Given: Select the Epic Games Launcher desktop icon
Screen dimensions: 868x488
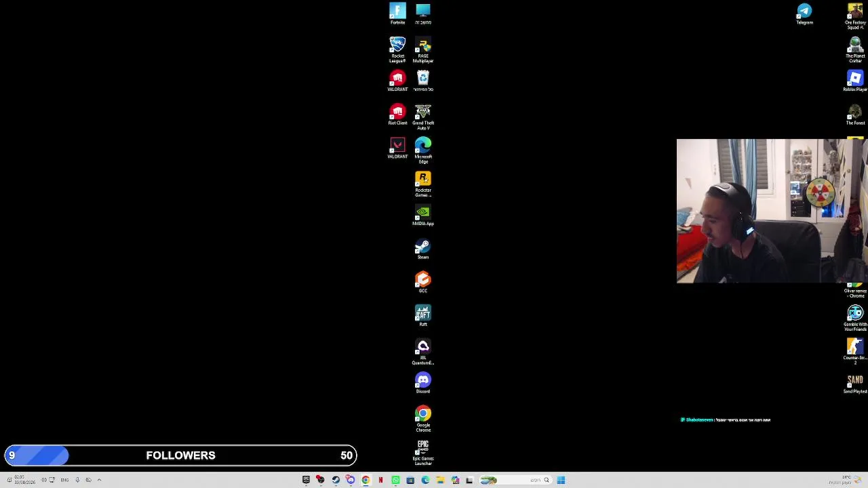Looking at the screenshot, I should 422,453.
